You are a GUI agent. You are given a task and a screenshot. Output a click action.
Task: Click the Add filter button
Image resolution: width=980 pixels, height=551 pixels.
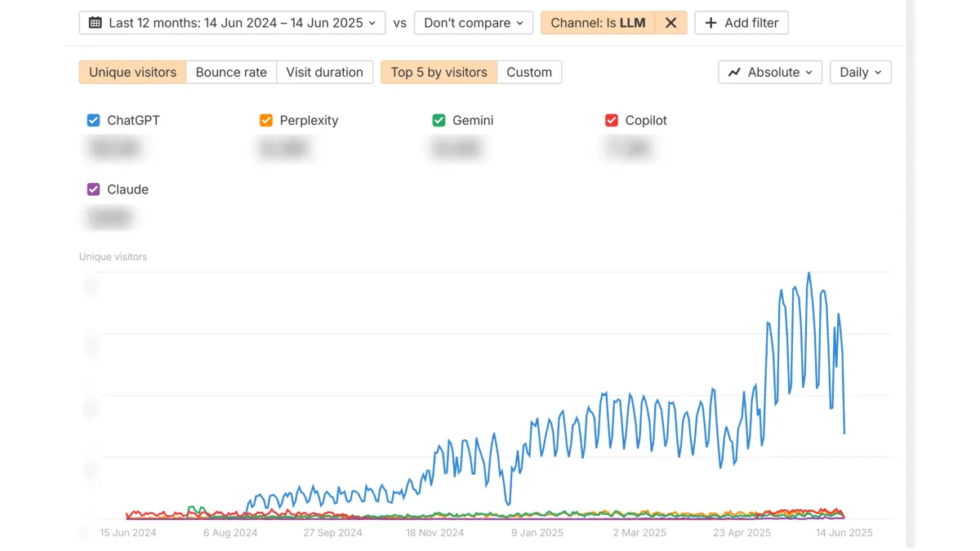[742, 23]
